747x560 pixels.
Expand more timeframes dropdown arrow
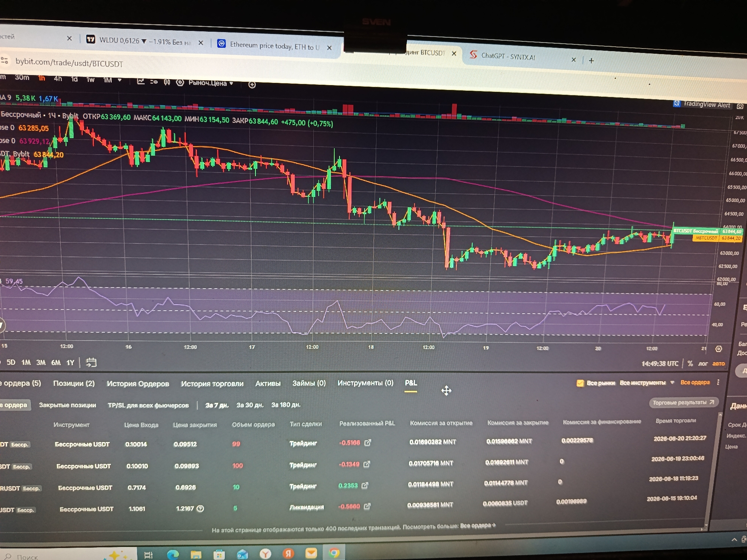tap(120, 80)
